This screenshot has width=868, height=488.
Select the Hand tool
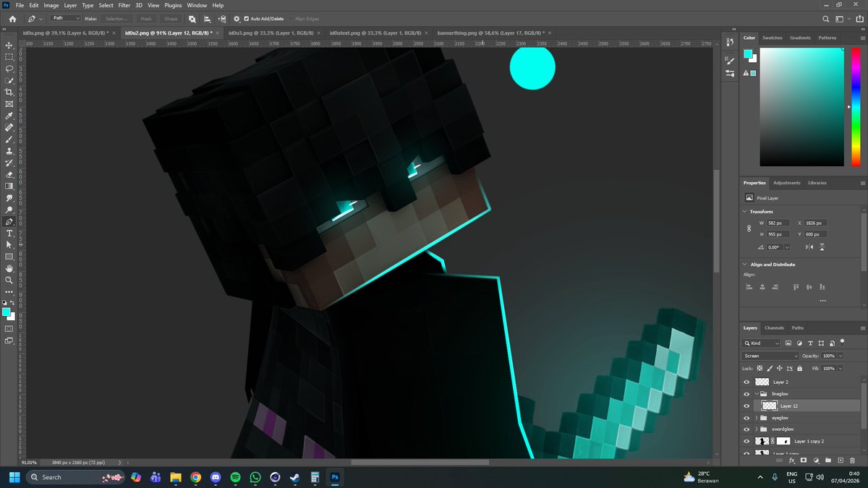coord(9,268)
